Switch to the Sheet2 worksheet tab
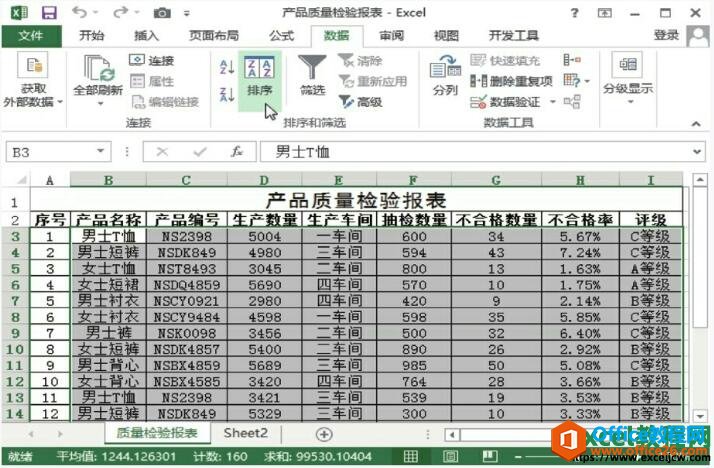Viewport: 714px width, 468px height. (246, 433)
